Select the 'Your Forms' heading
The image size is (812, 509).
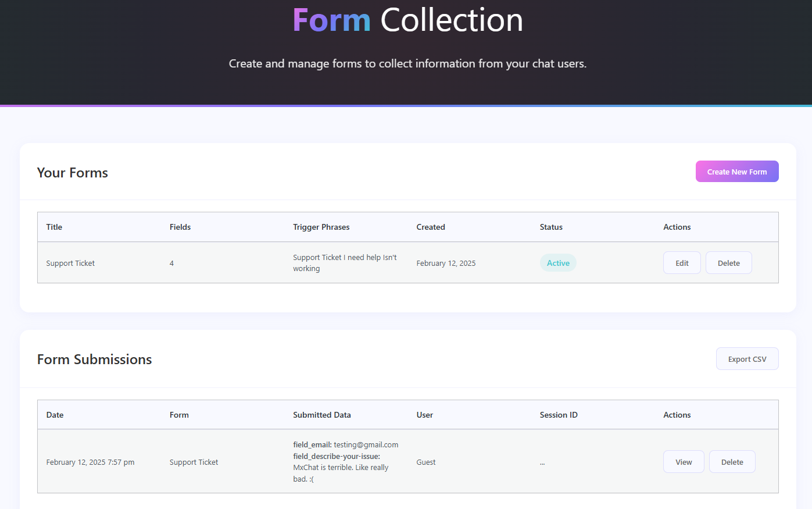pos(73,173)
